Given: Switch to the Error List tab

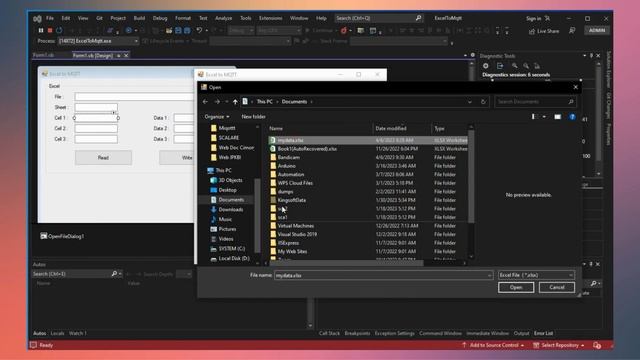Looking at the screenshot, I should coord(544,333).
